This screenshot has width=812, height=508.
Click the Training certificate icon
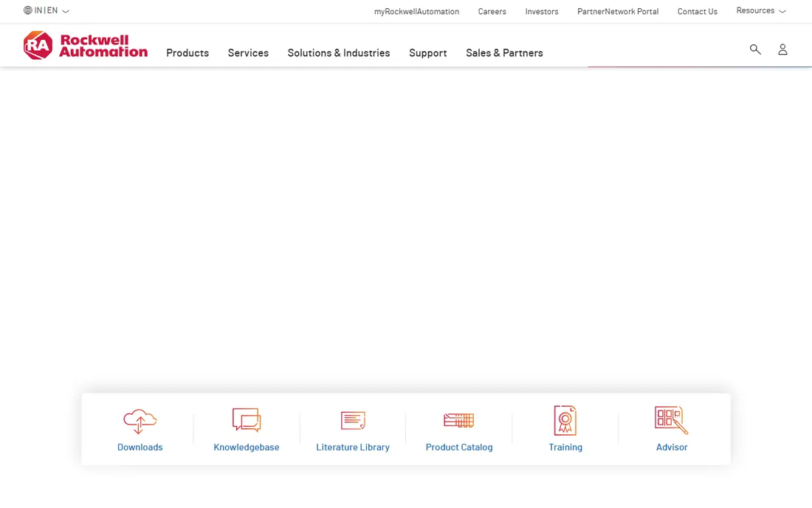pyautogui.click(x=565, y=420)
